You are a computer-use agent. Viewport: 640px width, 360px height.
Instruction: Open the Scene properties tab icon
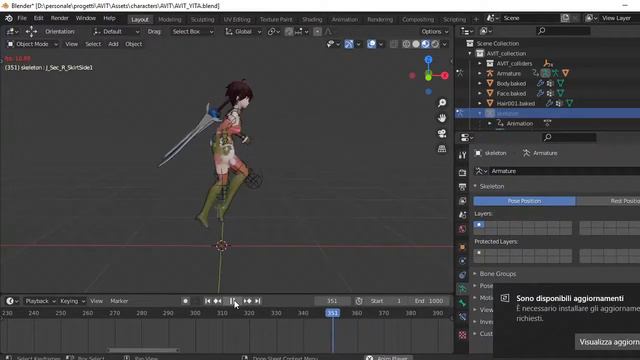(x=462, y=215)
